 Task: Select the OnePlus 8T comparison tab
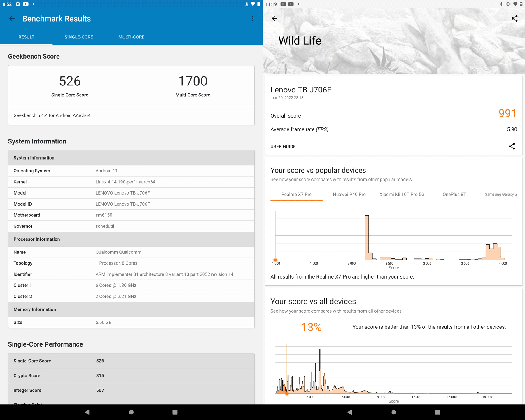click(x=454, y=194)
